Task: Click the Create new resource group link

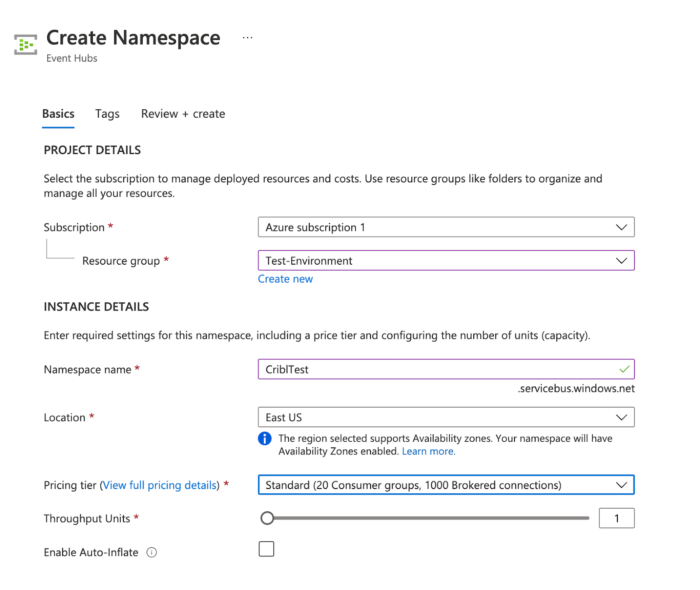Action: pyautogui.click(x=285, y=279)
